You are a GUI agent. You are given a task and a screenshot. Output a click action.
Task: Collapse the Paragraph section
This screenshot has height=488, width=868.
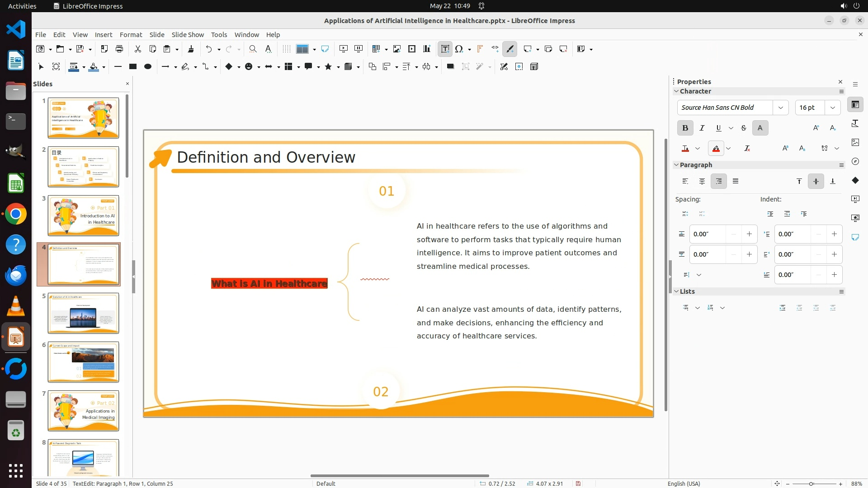click(x=676, y=165)
